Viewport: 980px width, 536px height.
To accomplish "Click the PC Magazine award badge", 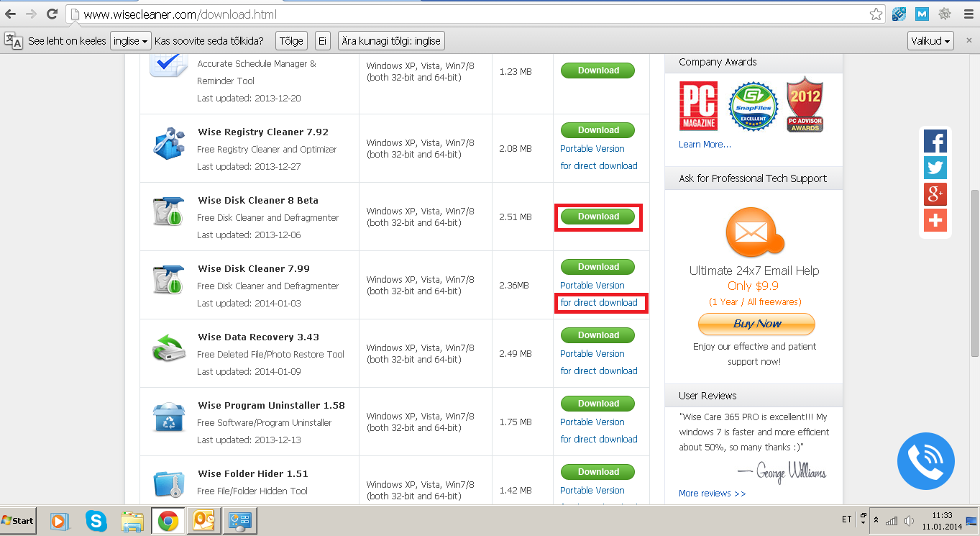I will tap(698, 106).
